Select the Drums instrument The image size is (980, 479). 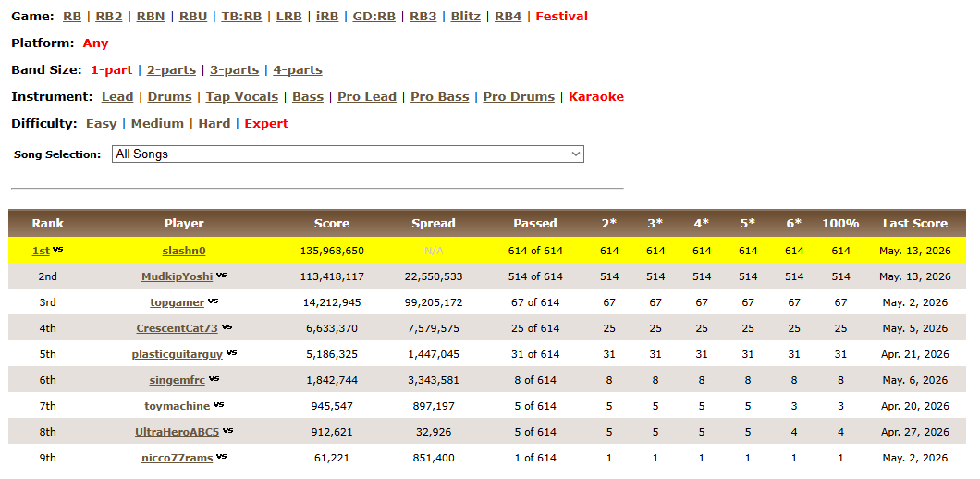click(169, 97)
